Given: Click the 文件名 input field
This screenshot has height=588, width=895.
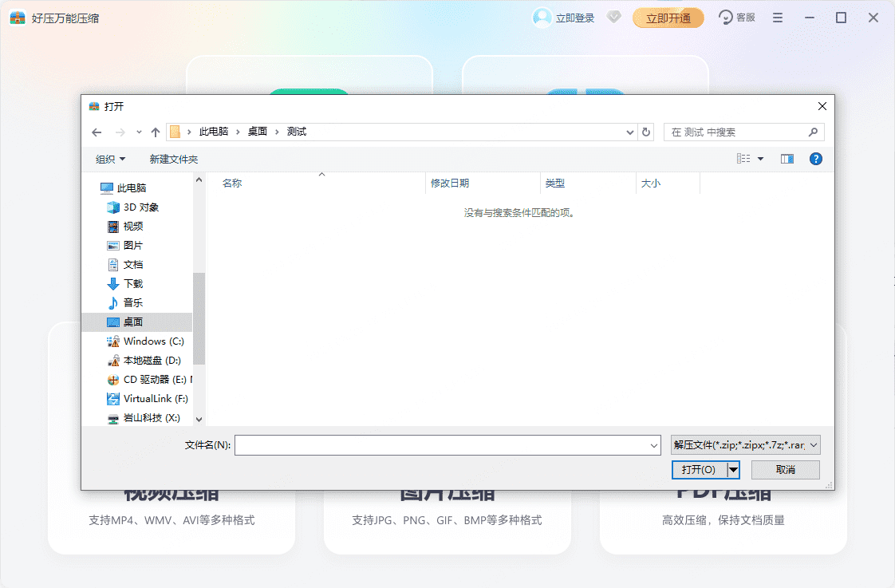Looking at the screenshot, I should [441, 445].
